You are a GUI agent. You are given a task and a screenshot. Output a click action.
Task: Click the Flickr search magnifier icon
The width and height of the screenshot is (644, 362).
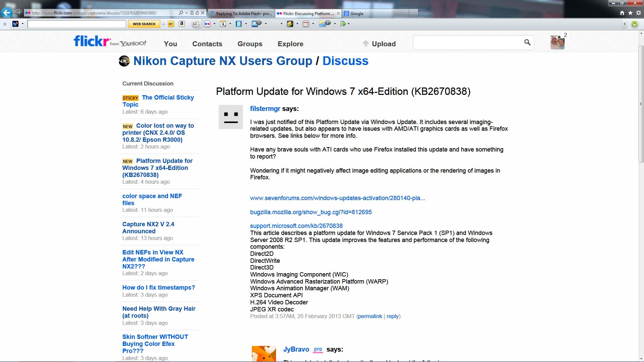click(527, 43)
